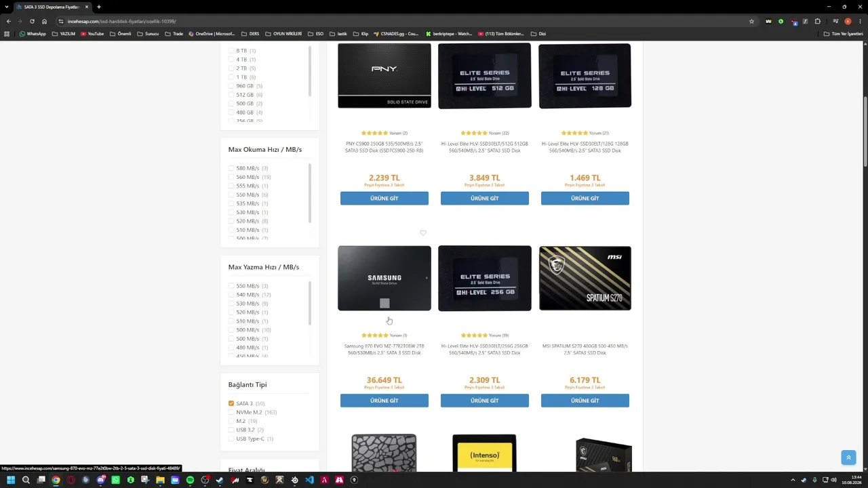Tick the 8 TB capacity checkbox
Image resolution: width=868 pixels, height=488 pixels.
[x=231, y=51]
